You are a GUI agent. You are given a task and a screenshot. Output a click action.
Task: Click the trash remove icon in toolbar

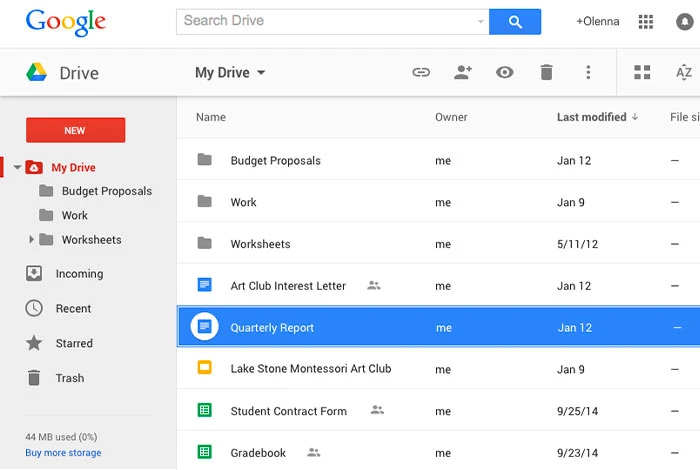point(546,72)
